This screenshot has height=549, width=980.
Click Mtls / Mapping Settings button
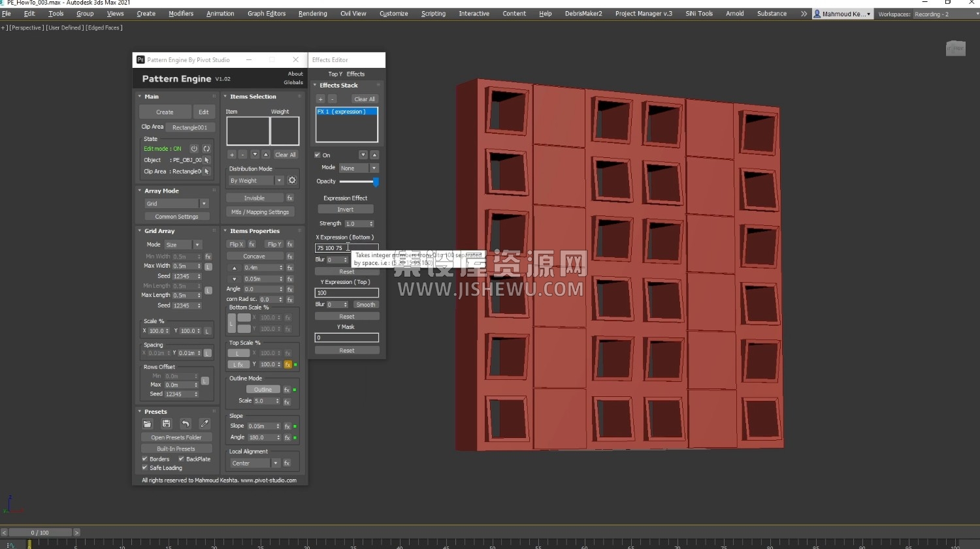point(260,212)
